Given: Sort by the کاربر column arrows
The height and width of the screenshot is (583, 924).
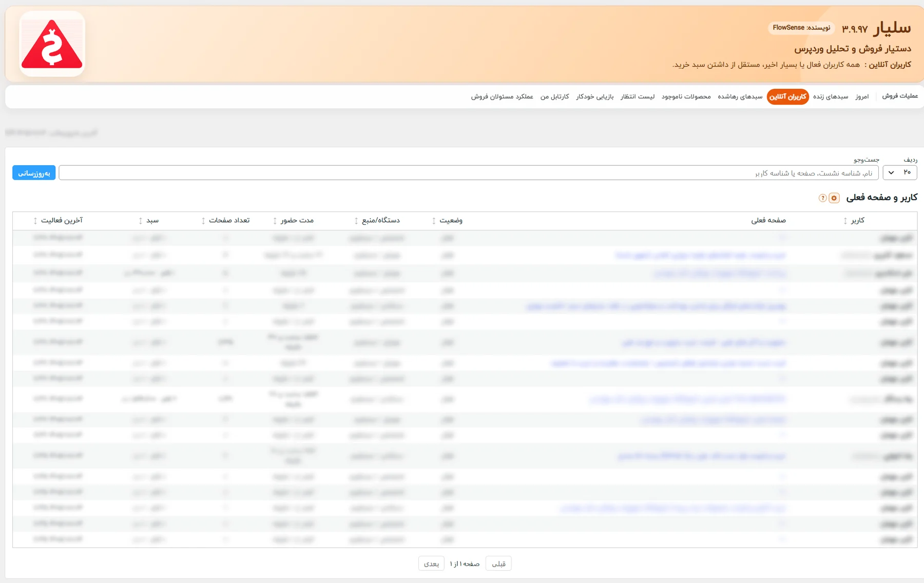Looking at the screenshot, I should 845,221.
